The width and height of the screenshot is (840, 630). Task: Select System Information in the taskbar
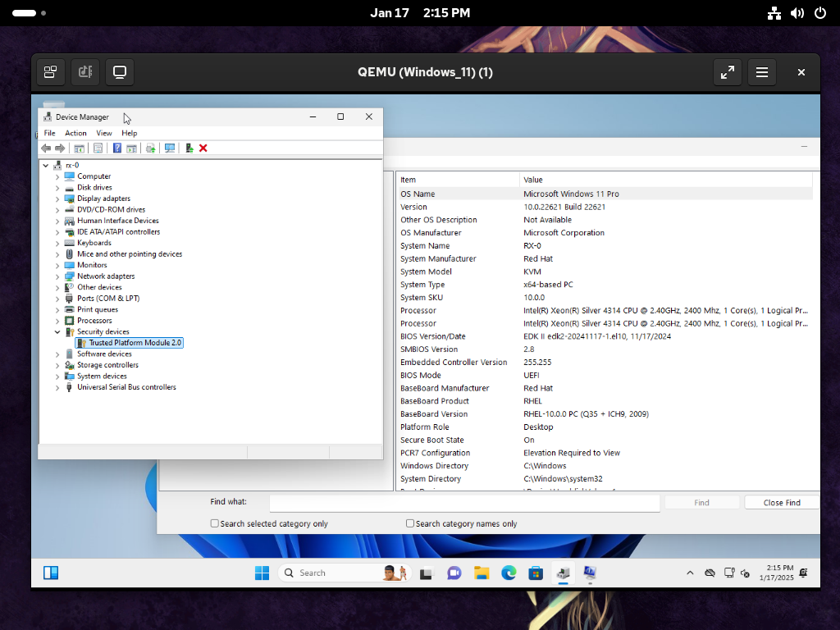click(590, 573)
